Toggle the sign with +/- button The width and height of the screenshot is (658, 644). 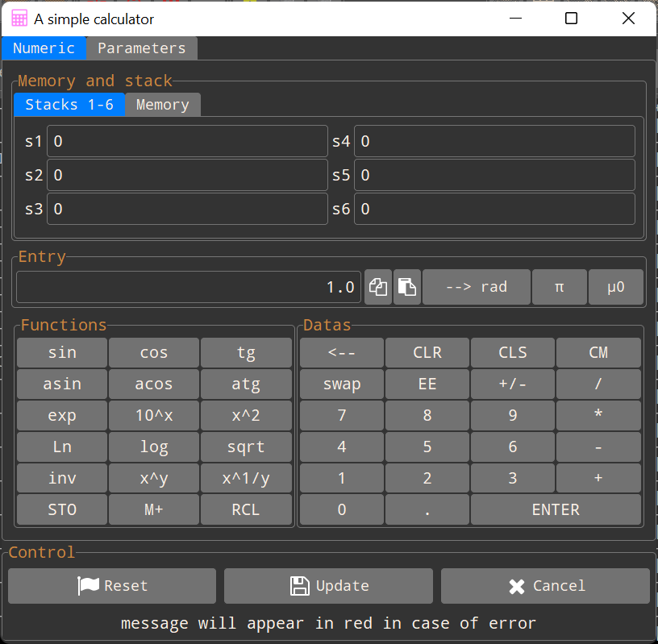(x=512, y=384)
